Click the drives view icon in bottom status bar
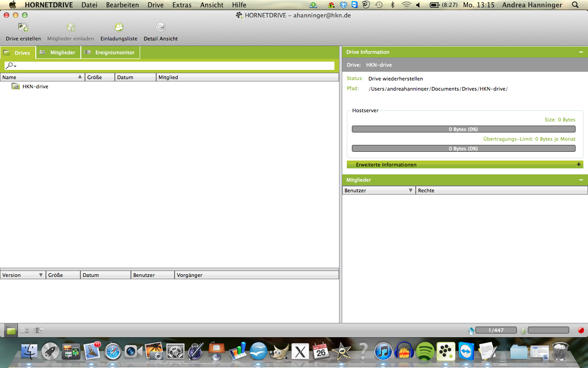 pos(11,330)
